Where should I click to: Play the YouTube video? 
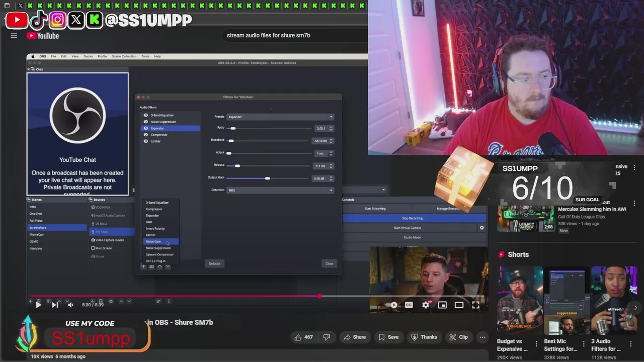[x=38, y=305]
